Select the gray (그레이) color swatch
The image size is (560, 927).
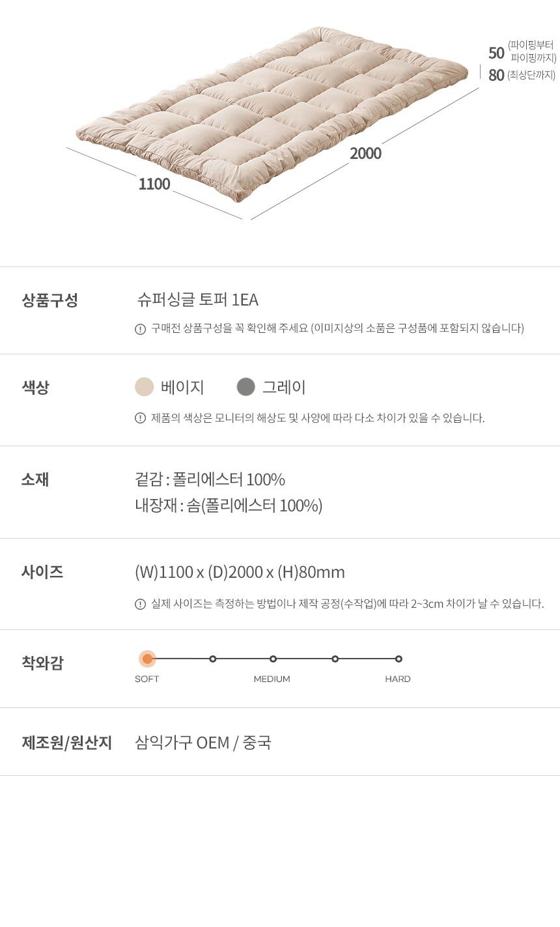(x=245, y=387)
